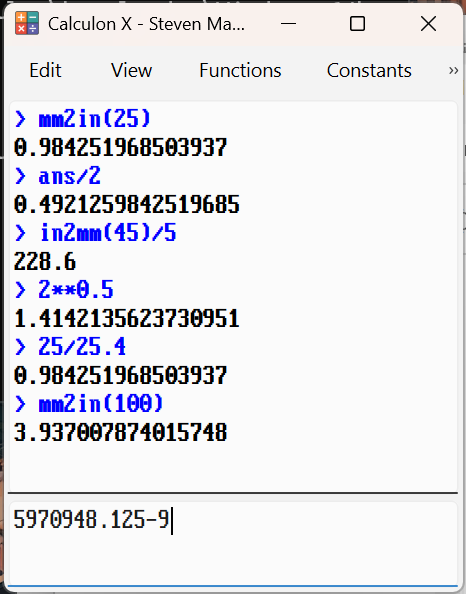Open the Constants menu

(369, 70)
